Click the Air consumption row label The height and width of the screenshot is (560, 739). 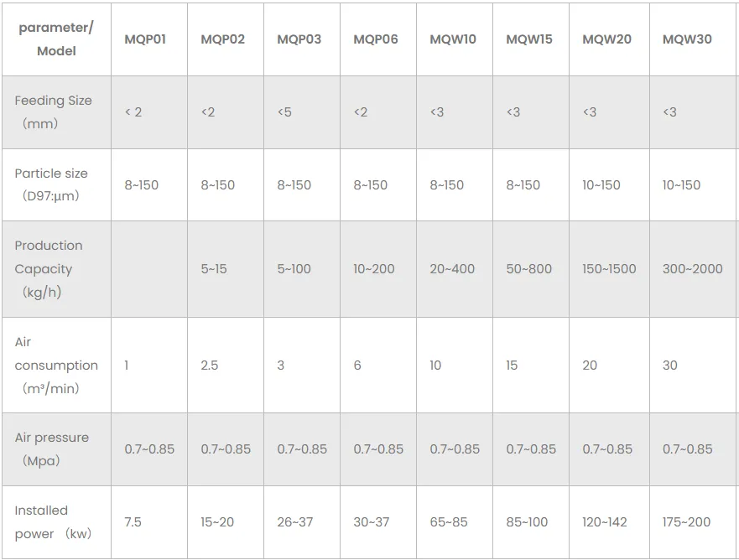tap(55, 365)
